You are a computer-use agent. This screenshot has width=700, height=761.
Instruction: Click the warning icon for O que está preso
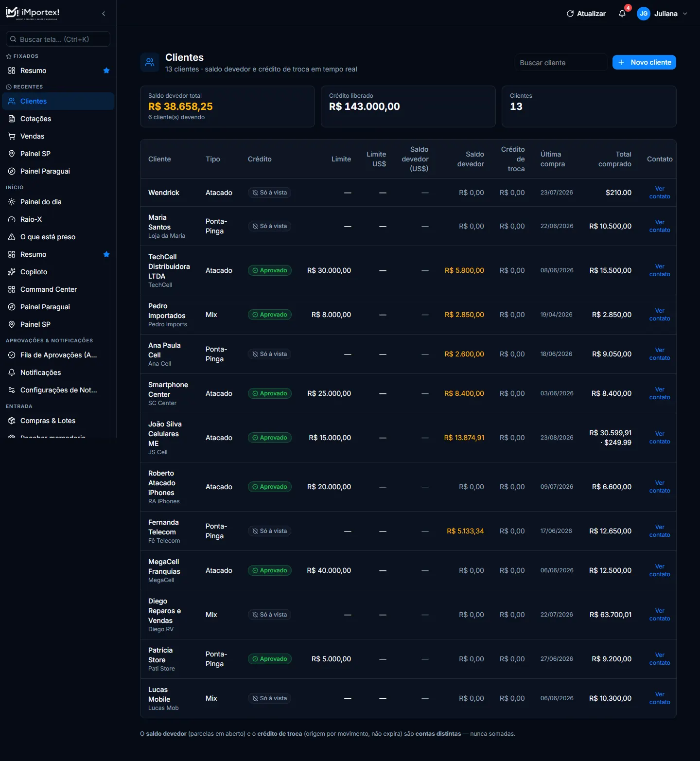tap(12, 237)
